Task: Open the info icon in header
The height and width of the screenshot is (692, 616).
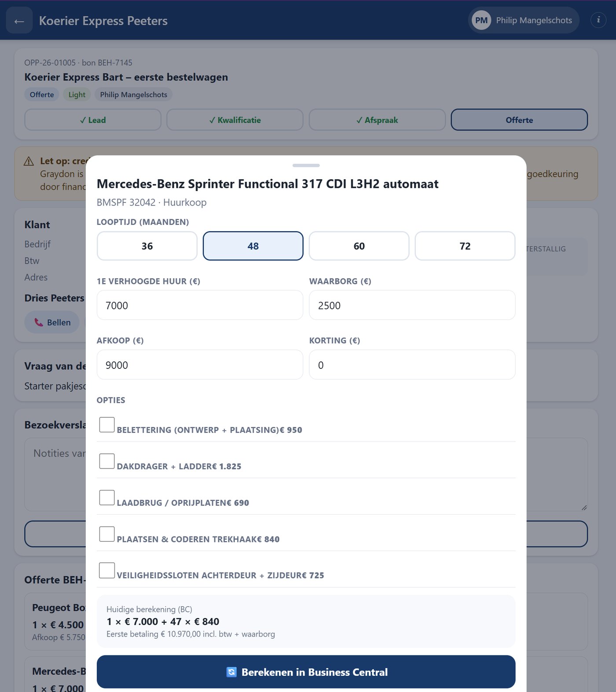Action: coord(598,20)
